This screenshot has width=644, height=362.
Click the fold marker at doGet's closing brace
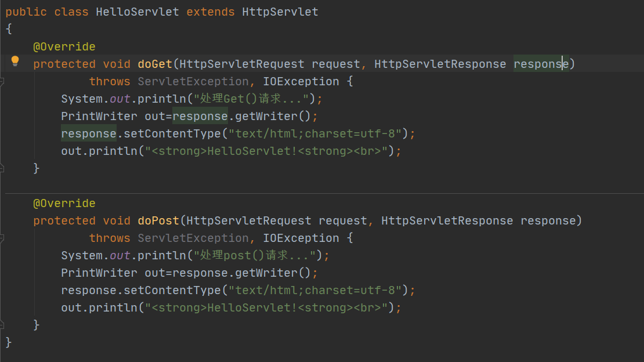(2, 168)
